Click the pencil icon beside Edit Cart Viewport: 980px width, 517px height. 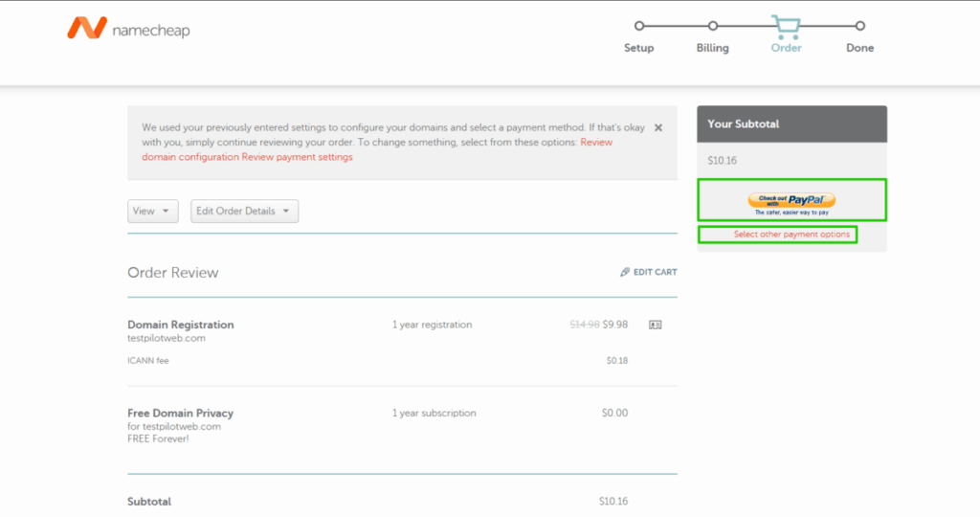[625, 272]
